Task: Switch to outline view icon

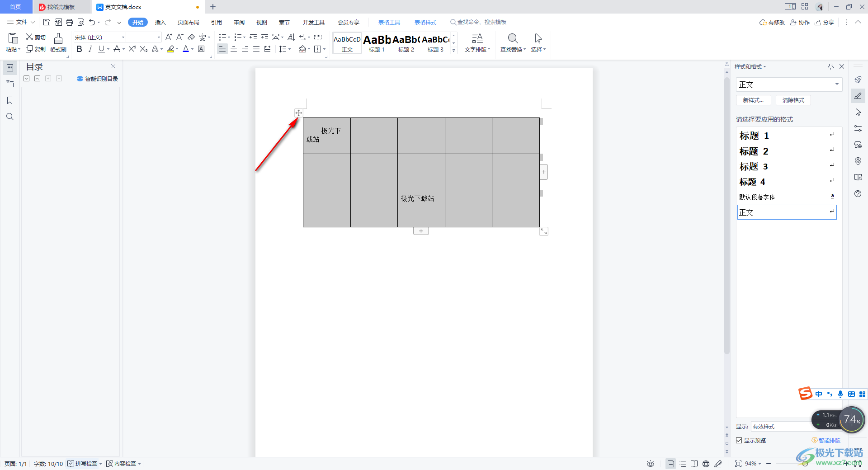Action: pyautogui.click(x=683, y=464)
